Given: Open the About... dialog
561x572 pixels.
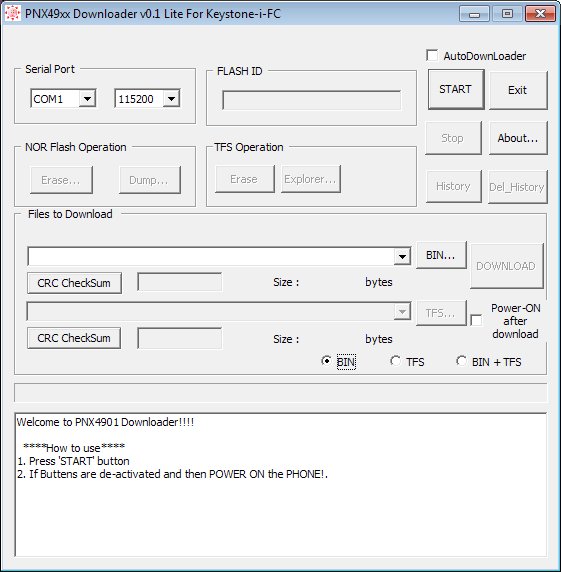Looking at the screenshot, I should pyautogui.click(x=518, y=138).
